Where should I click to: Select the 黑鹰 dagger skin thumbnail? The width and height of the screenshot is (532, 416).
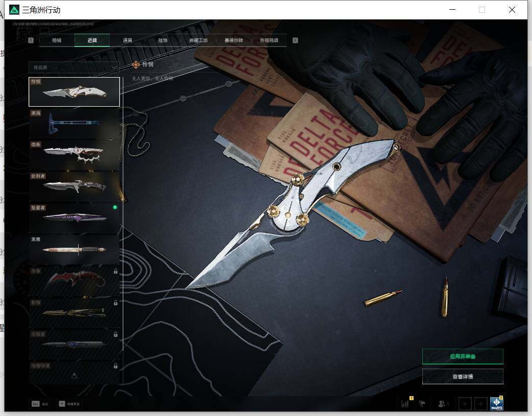click(x=75, y=249)
